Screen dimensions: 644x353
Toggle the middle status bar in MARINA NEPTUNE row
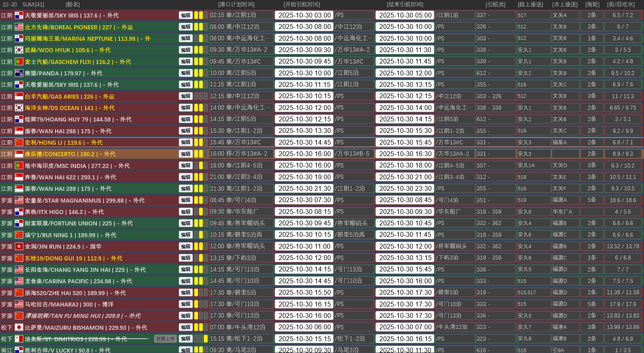point(201,38)
